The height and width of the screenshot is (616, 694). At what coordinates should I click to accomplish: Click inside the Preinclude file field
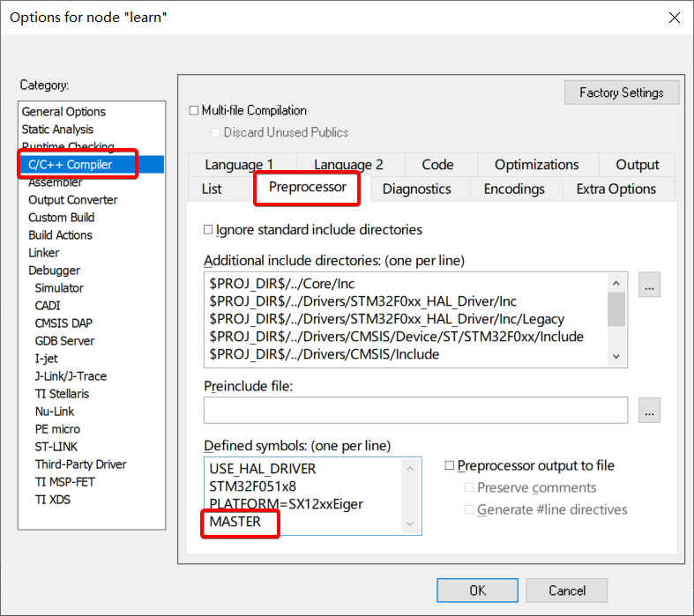(x=415, y=411)
